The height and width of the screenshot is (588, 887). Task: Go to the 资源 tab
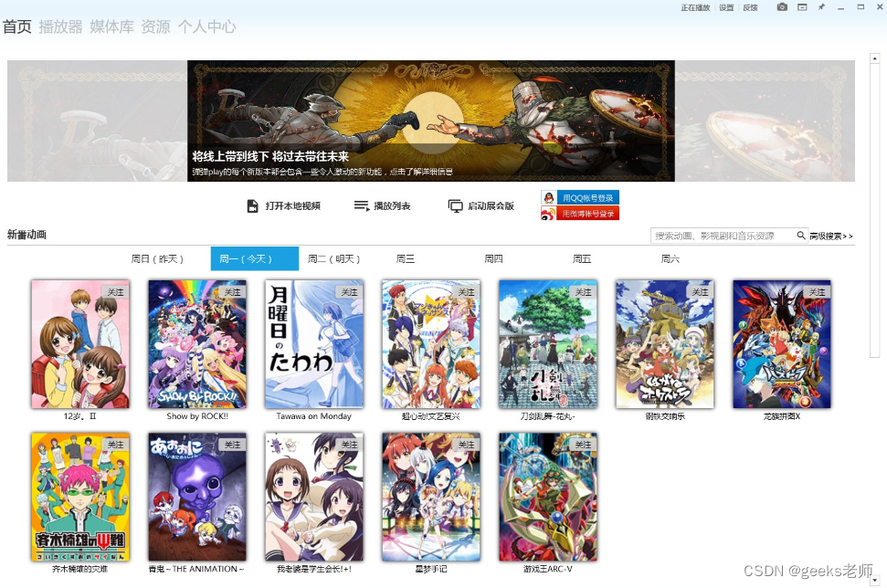pos(155,26)
